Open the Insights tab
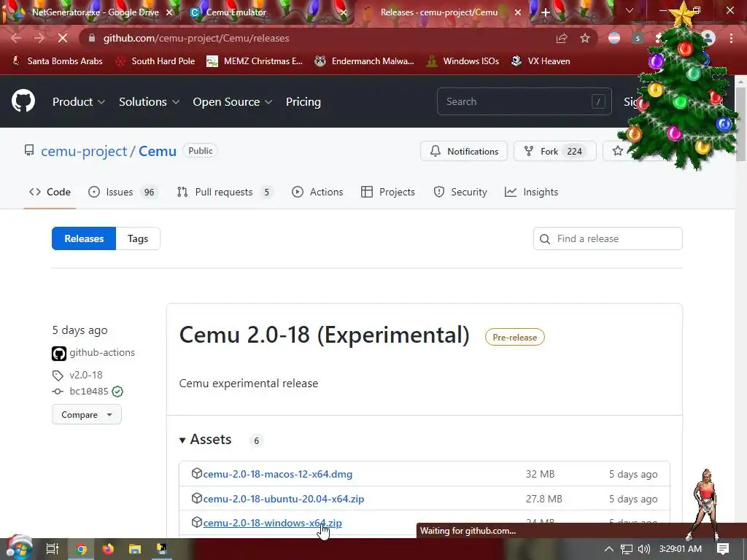 [531, 192]
